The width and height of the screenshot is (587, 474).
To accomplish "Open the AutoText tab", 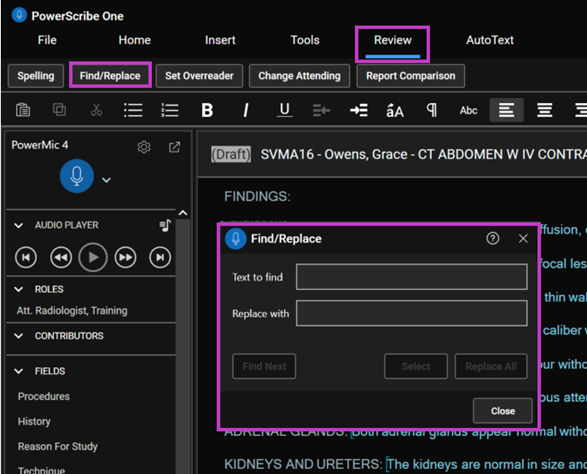I will tap(490, 40).
